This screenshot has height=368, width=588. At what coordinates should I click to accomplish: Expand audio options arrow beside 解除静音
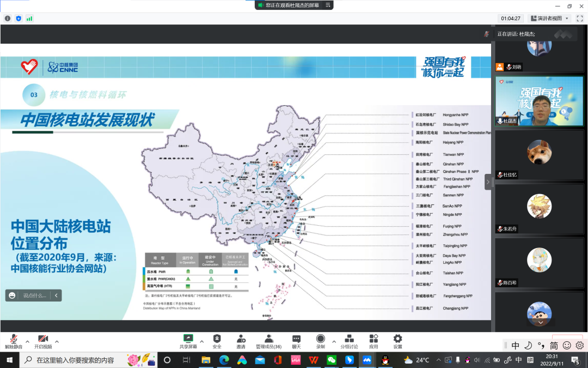pos(27,341)
